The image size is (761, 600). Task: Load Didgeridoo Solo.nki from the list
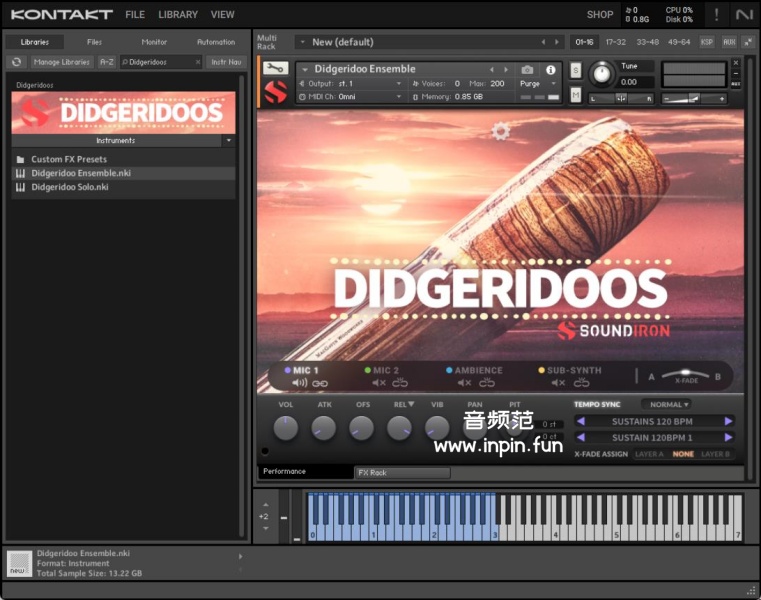pyautogui.click(x=70, y=187)
